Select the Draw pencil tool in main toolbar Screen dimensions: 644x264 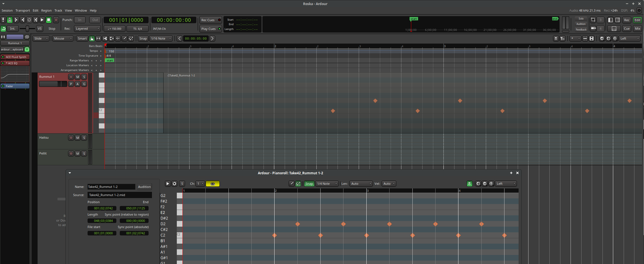(124, 38)
